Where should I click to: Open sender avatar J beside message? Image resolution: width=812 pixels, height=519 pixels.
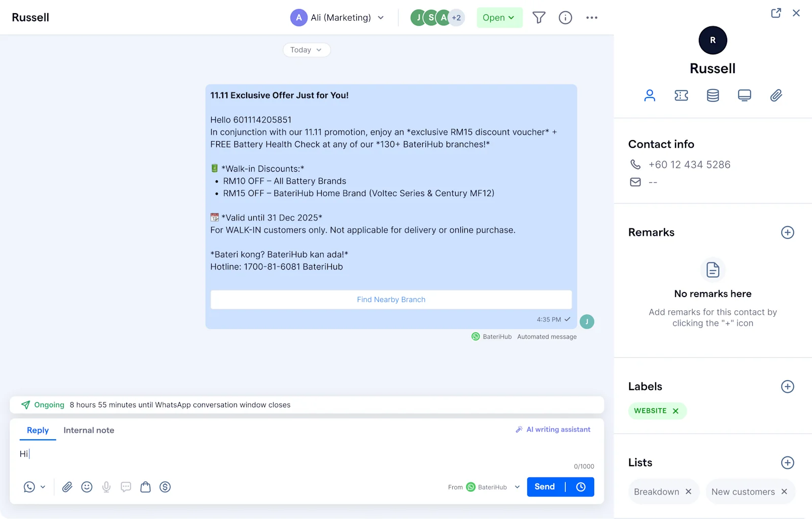(587, 321)
